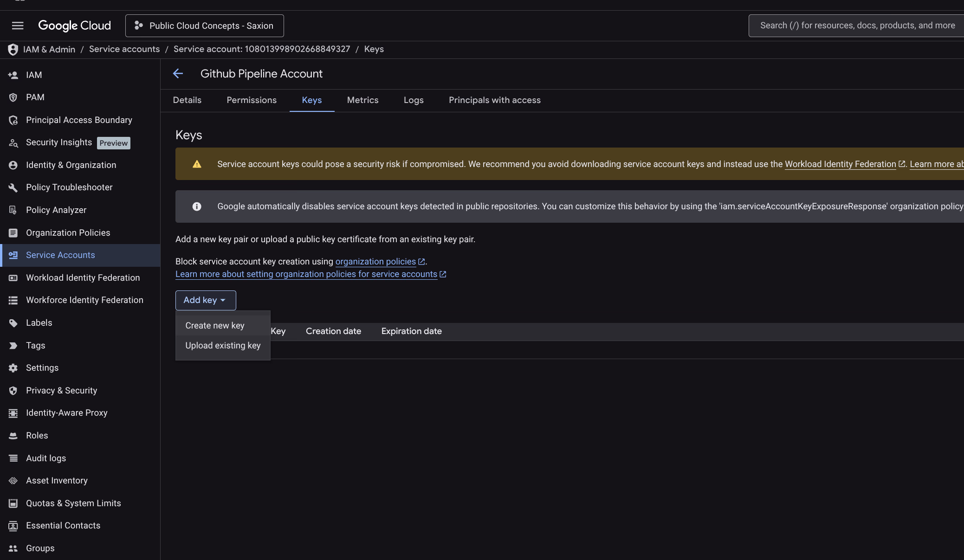Click the search resources input field
The width and height of the screenshot is (964, 560).
click(856, 25)
